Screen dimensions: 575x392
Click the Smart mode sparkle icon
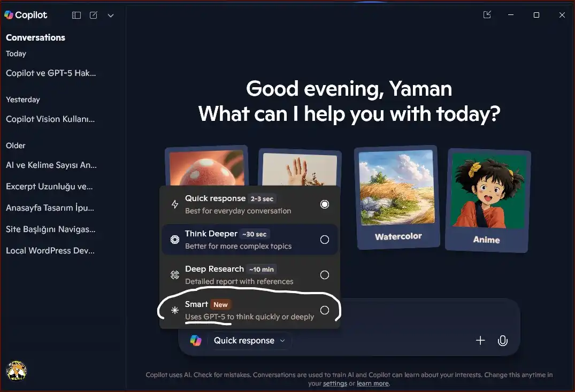[x=175, y=310]
